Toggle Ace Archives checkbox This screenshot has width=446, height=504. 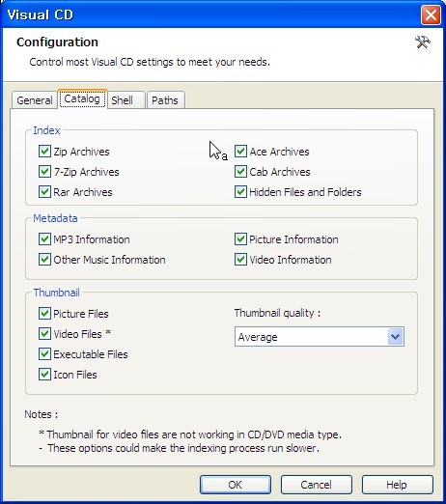click(240, 151)
